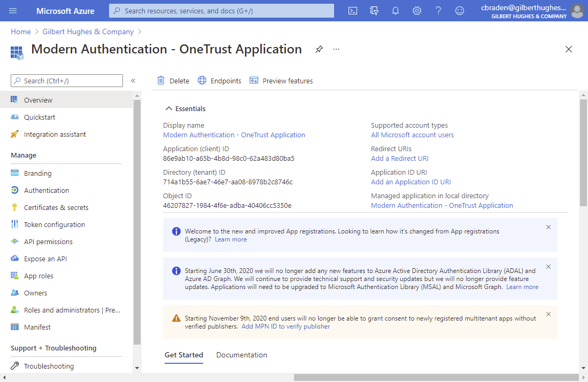This screenshot has height=382, width=588.
Task: Open the Managed application in local directory link
Action: pos(442,206)
